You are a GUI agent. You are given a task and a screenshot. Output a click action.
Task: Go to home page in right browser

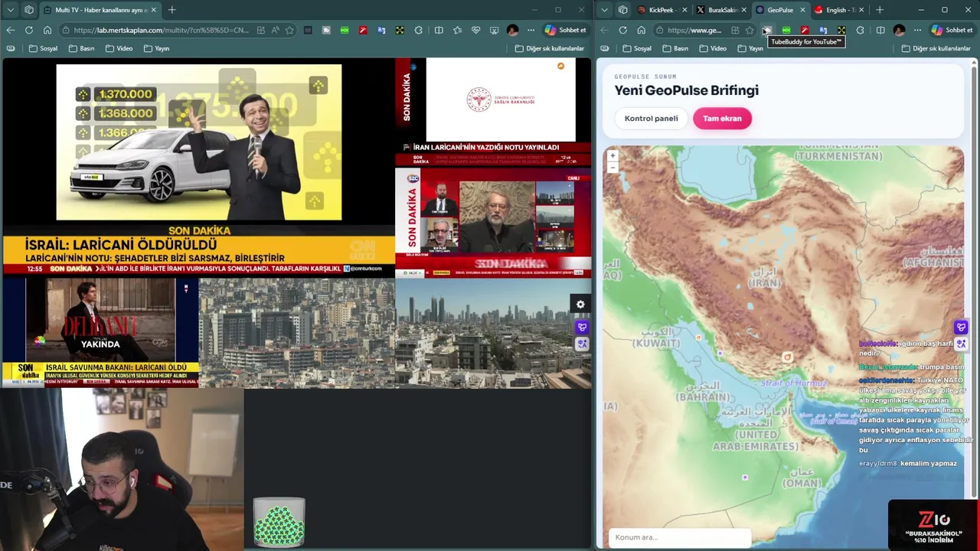click(x=641, y=30)
